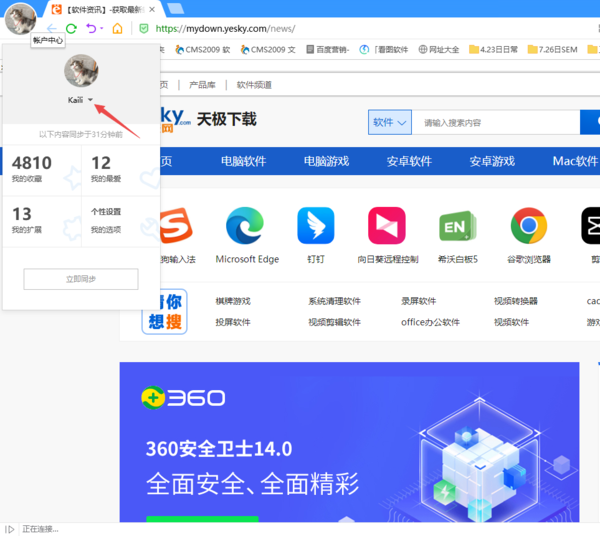The height and width of the screenshot is (536, 600).
Task: Select the 安卓软件 navigation tab
Action: (409, 161)
